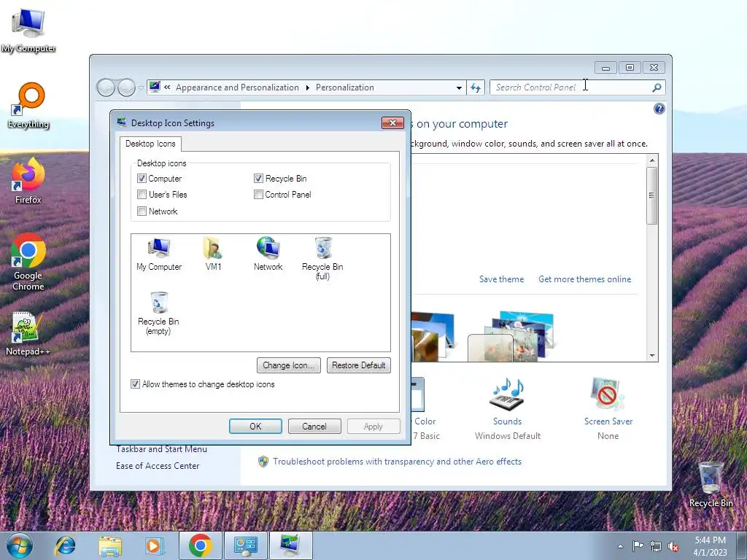Select the Recycle Bin (full) icon

tap(322, 259)
